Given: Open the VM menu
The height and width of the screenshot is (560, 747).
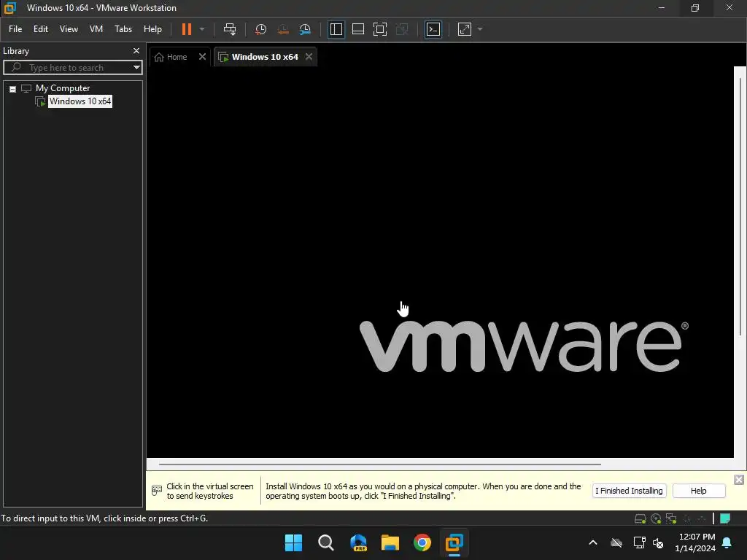Looking at the screenshot, I should [96, 29].
